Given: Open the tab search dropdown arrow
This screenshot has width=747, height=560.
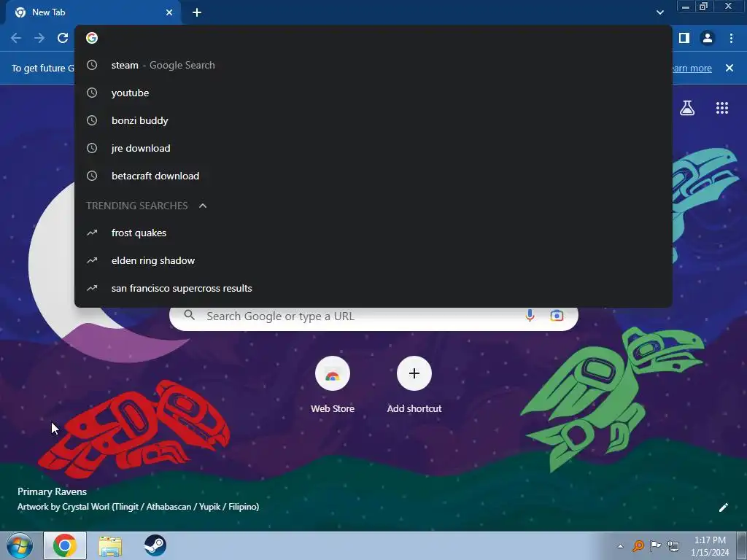Looking at the screenshot, I should (x=659, y=12).
